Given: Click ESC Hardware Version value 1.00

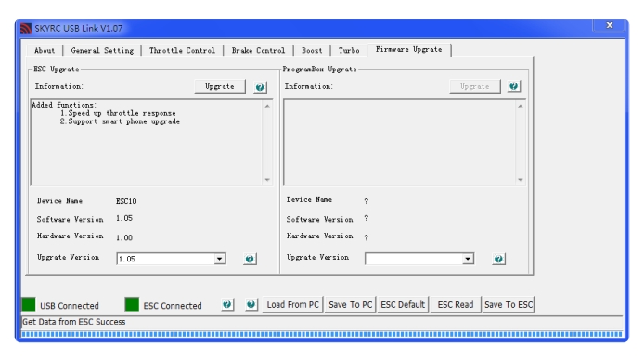Looking at the screenshot, I should click(124, 237).
